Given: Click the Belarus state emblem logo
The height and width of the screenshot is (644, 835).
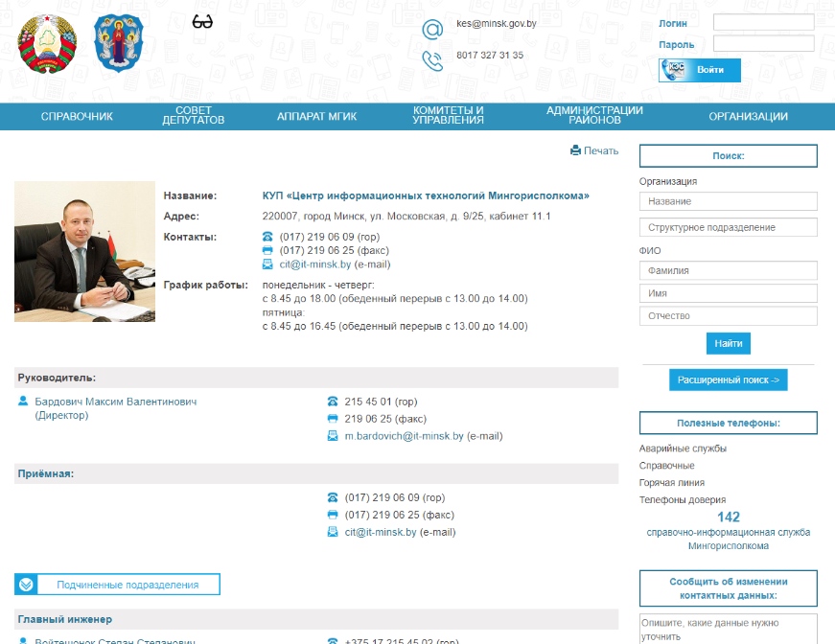Looking at the screenshot, I should click(x=47, y=44).
